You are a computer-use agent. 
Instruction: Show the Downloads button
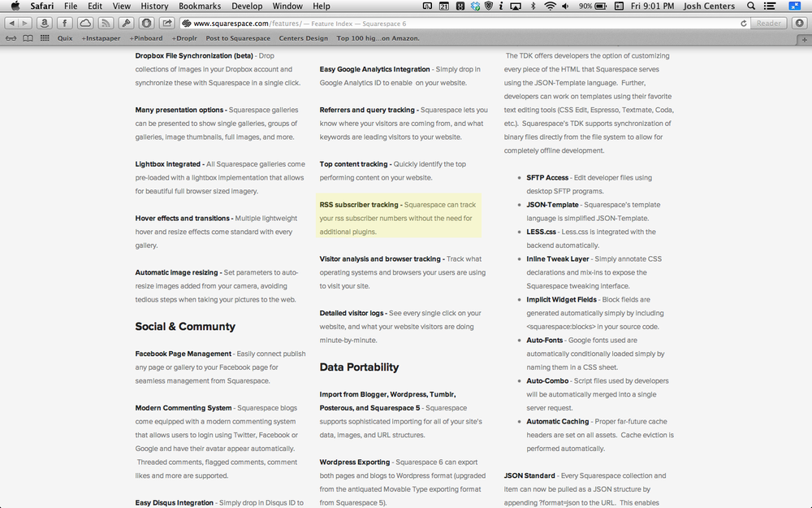pos(799,23)
